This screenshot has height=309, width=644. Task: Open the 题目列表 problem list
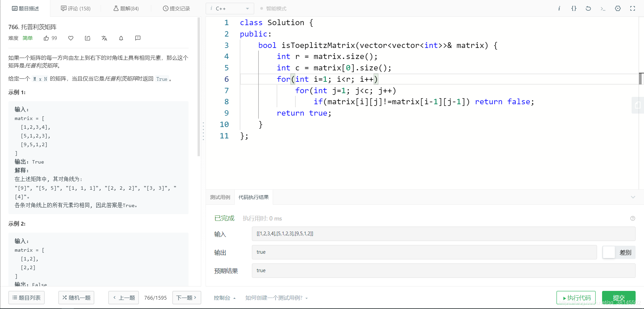[x=26, y=298]
